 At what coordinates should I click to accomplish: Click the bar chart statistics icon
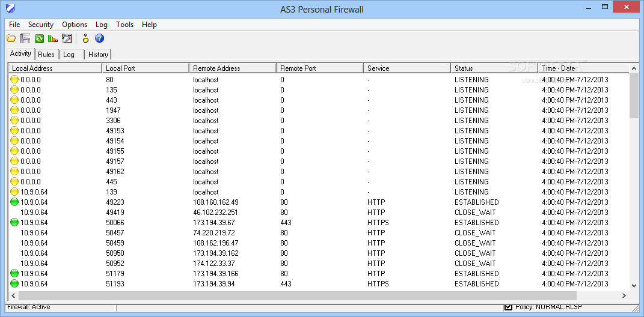tap(53, 39)
